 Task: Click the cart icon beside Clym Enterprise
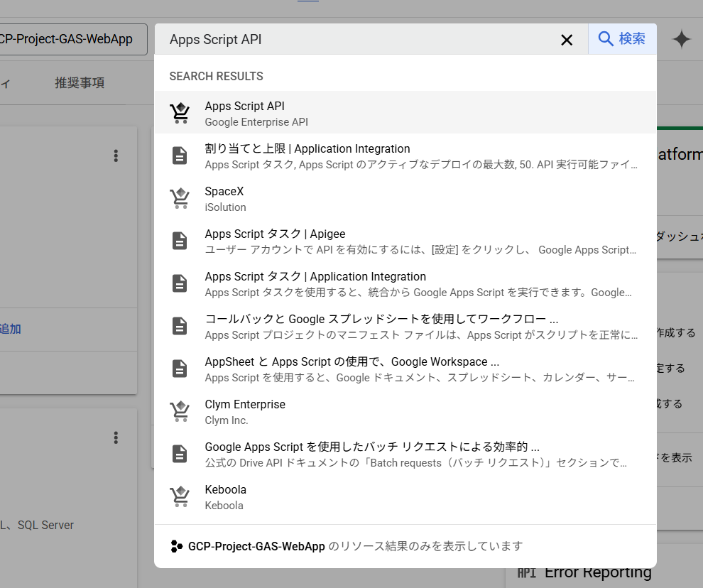coord(180,411)
